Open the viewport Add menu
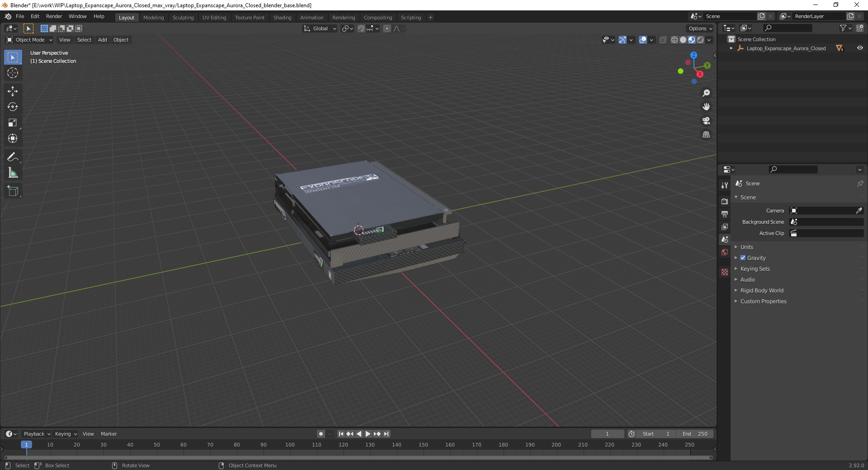 click(103, 40)
